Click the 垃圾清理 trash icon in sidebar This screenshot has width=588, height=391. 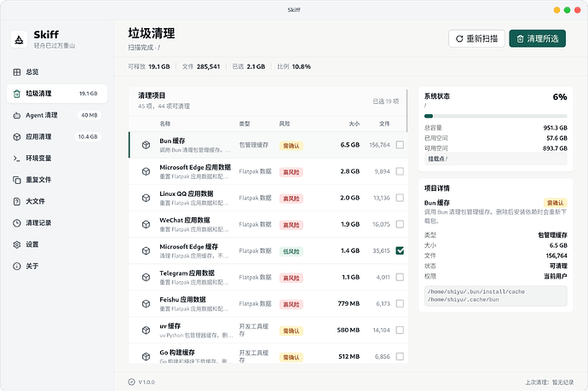(17, 94)
